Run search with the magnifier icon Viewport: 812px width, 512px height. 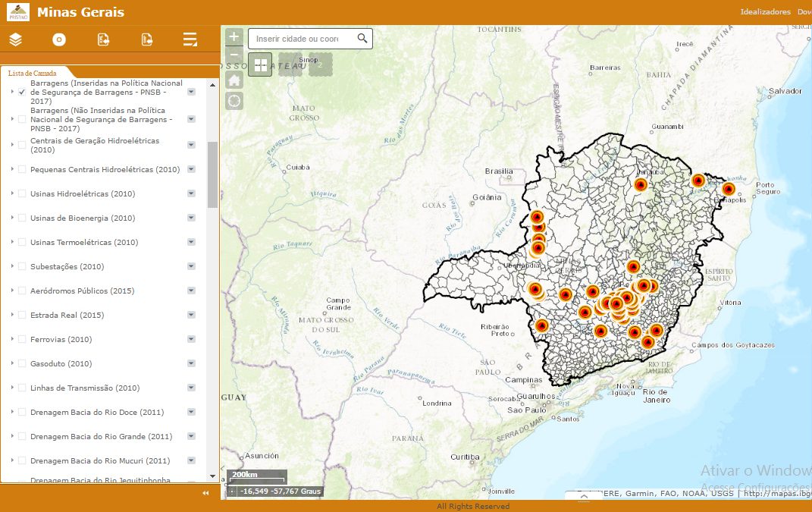point(362,39)
